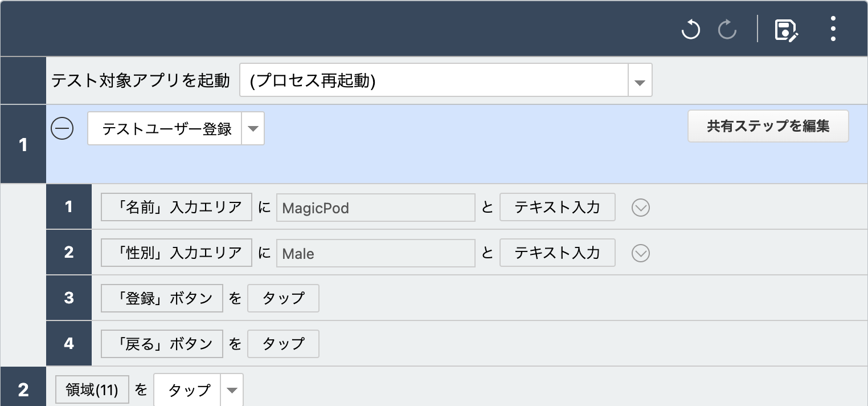Viewport: 868px width, 406px height.
Task: Expand options for the MagicPod text step
Action: click(x=641, y=208)
